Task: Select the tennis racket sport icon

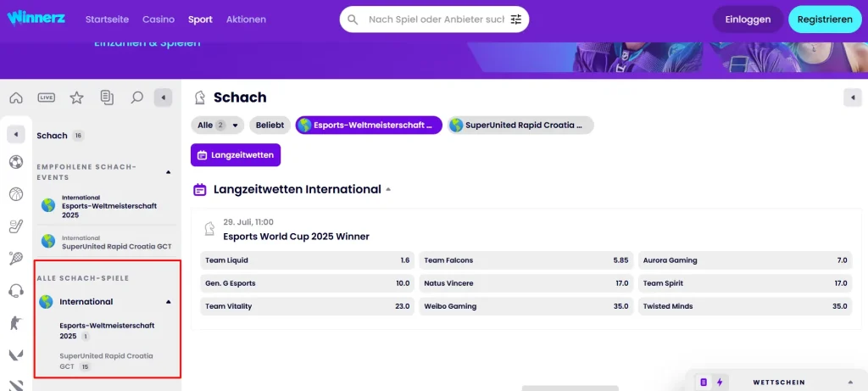Action: (x=16, y=258)
